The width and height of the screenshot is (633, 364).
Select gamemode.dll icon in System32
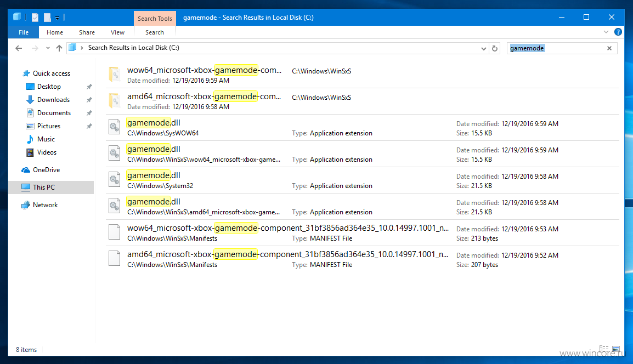pyautogui.click(x=115, y=179)
